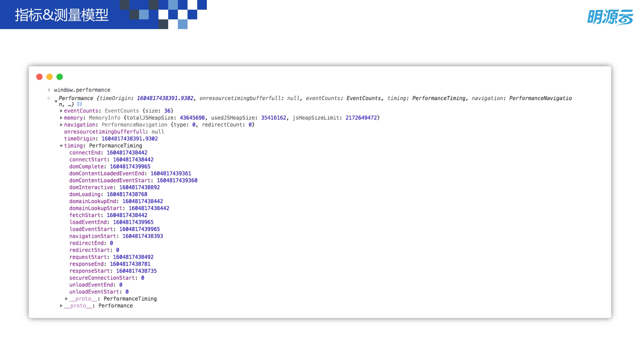
Task: Click the redirectCount: 0 in navigation row
Action: pos(227,125)
